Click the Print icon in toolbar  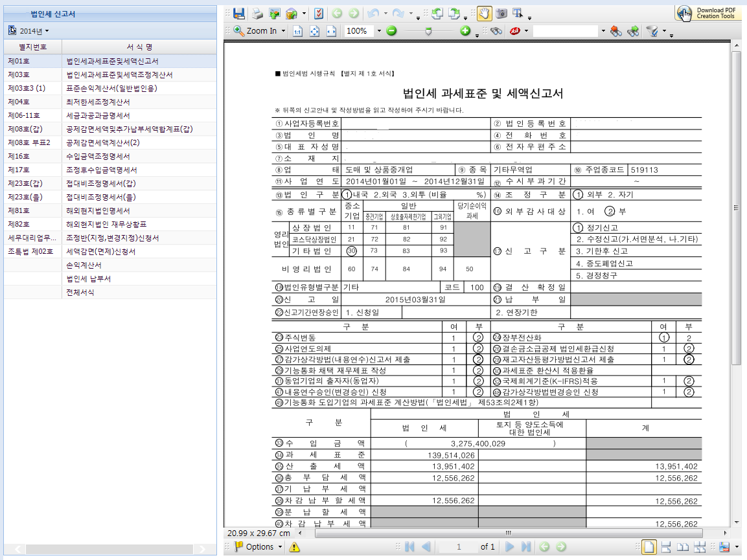point(257,13)
